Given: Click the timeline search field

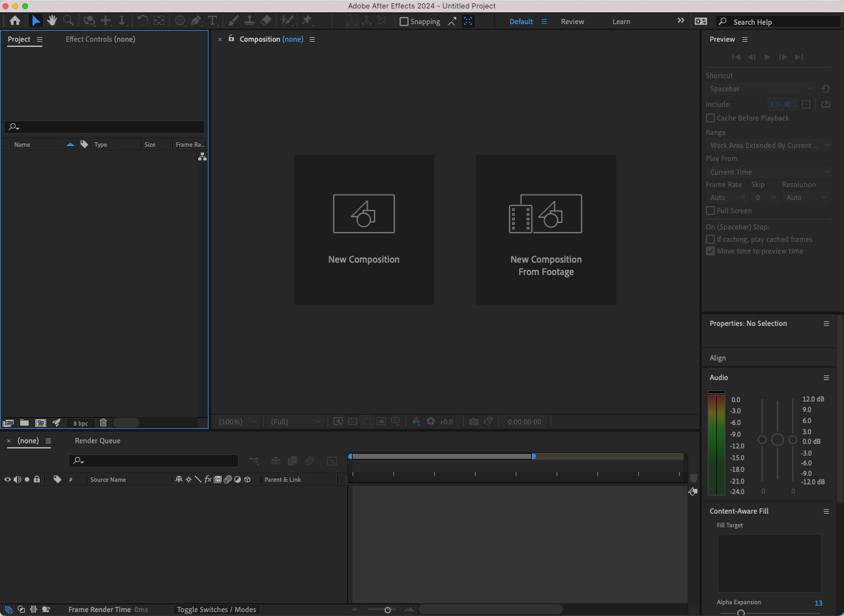Looking at the screenshot, I should (153, 461).
